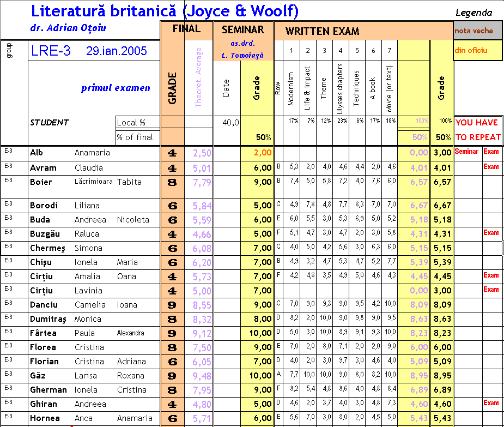Select the surname cell 'Chermeș'
The width and height of the screenshot is (504, 427).
(x=47, y=249)
